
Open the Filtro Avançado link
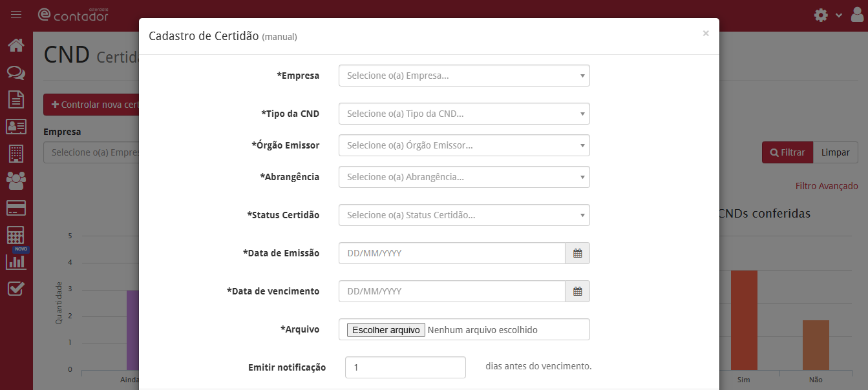tap(827, 186)
